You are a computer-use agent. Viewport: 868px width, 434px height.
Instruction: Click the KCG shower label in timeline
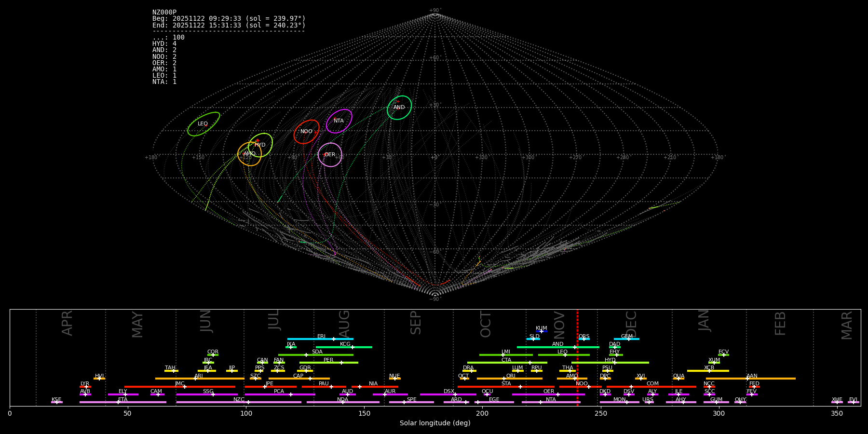(345, 344)
